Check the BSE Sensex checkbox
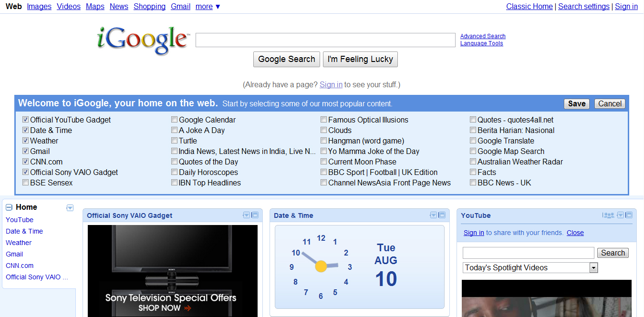This screenshot has width=644, height=317. (26, 183)
